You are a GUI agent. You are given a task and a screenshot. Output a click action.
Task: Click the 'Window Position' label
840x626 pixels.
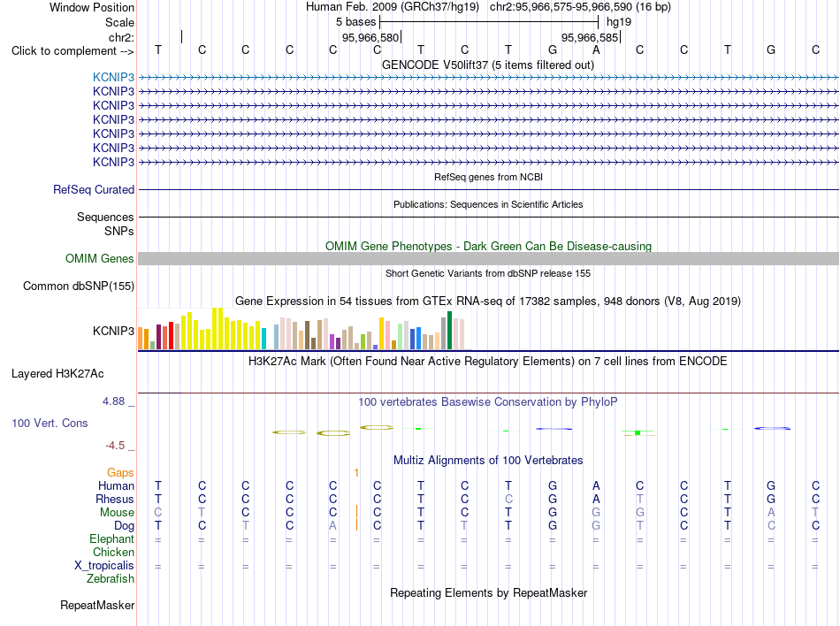tap(92, 7)
